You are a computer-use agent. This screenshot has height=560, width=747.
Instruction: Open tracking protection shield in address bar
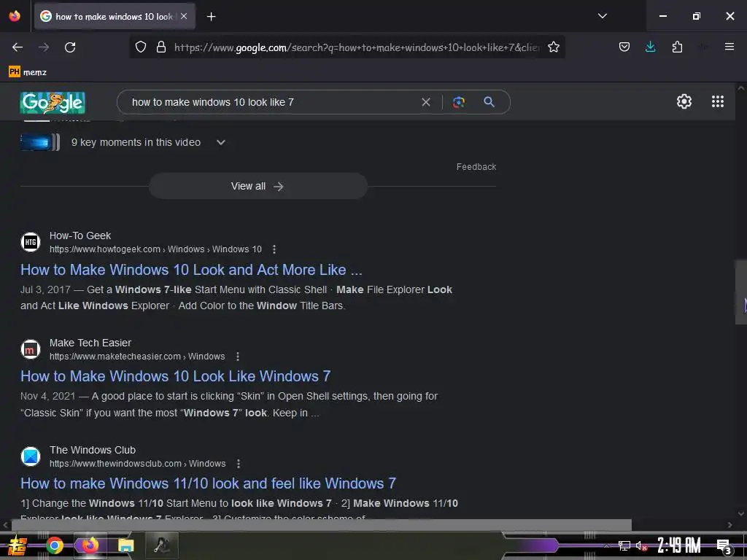coord(141,47)
